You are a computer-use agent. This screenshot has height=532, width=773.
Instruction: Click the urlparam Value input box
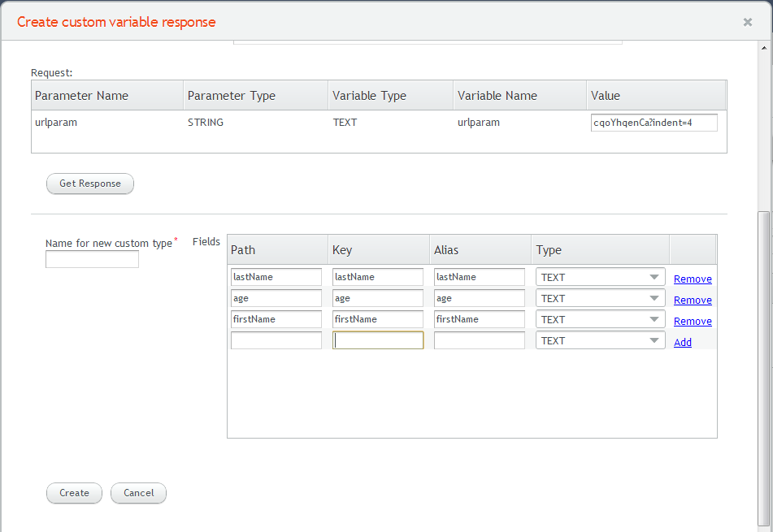(654, 123)
